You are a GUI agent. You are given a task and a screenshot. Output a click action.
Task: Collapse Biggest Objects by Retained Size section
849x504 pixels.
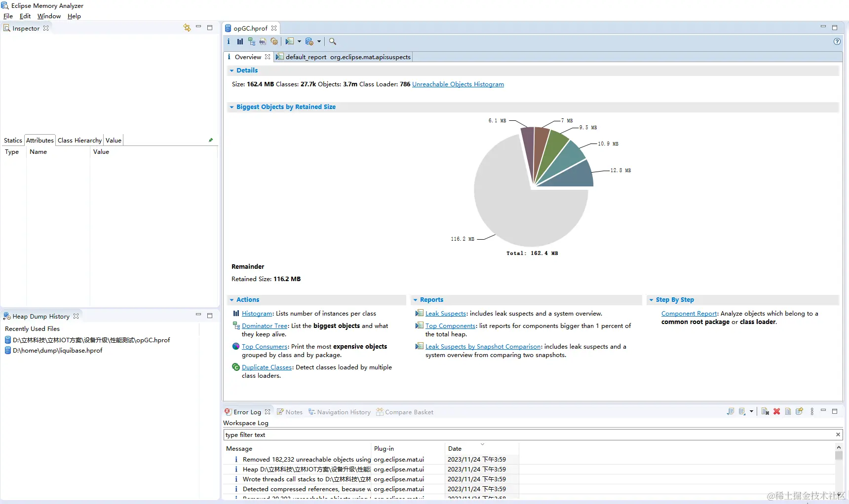pos(232,107)
